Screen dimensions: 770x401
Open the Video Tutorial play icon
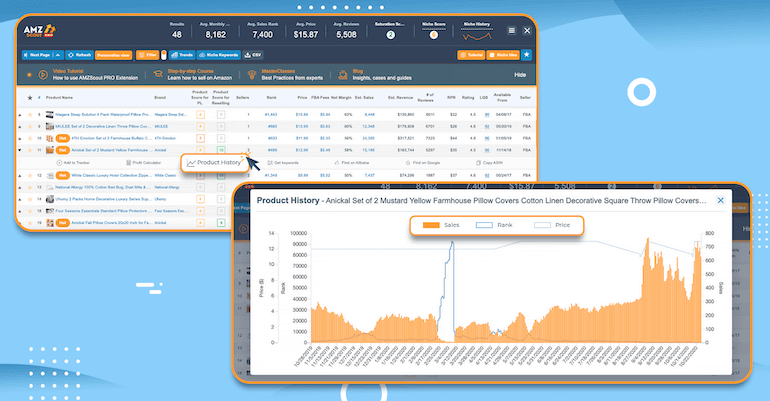pyautogui.click(x=43, y=75)
